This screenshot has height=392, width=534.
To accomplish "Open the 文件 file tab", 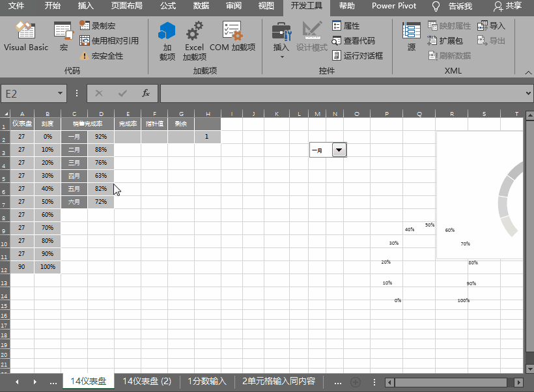I will click(x=16, y=6).
